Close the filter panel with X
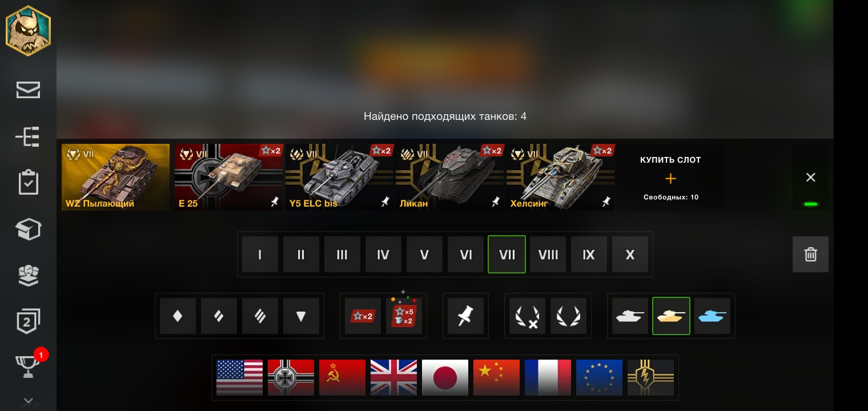This screenshot has width=868, height=411. [x=810, y=178]
